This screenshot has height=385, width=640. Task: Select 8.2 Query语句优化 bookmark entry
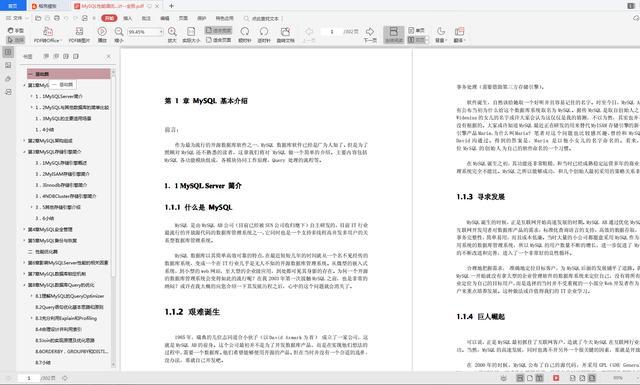[69, 307]
